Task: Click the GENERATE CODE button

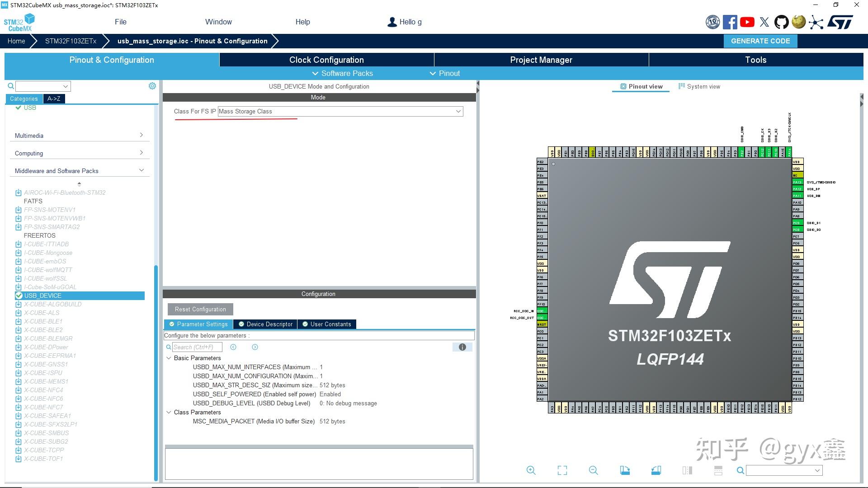Action: (760, 41)
